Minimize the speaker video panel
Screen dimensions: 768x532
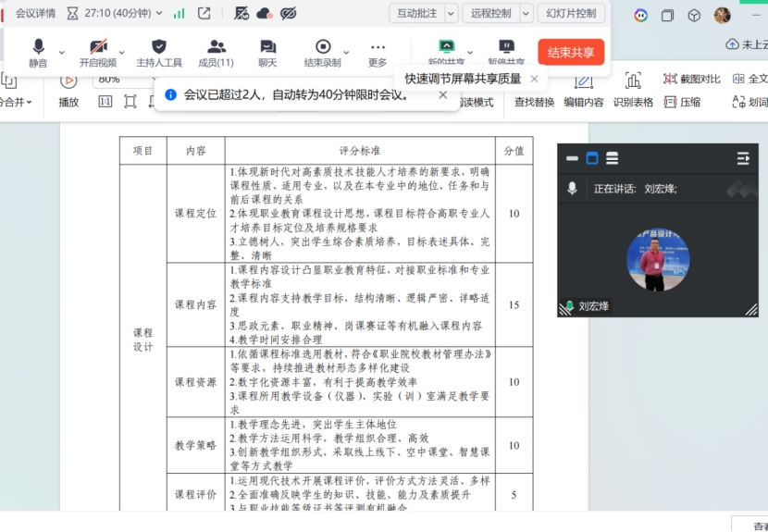tap(572, 158)
